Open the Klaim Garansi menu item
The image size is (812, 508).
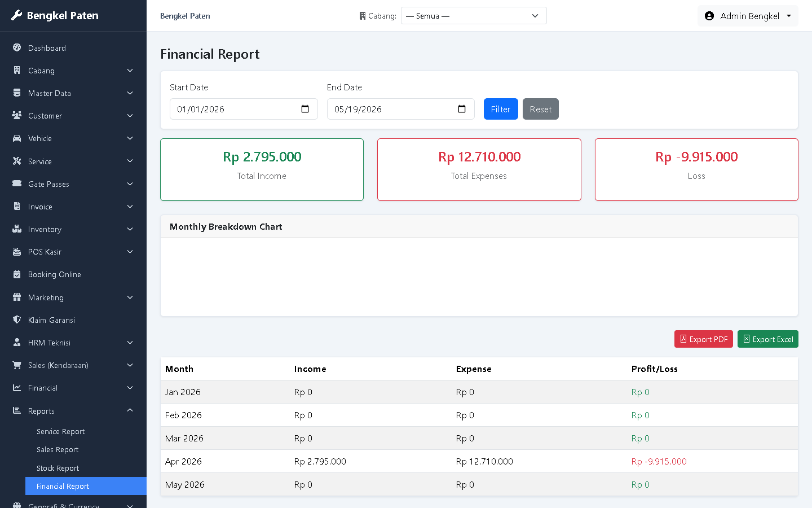tap(73, 320)
